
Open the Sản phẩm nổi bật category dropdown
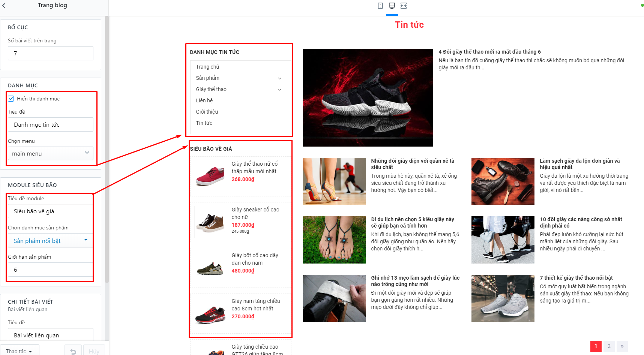pyautogui.click(x=51, y=241)
